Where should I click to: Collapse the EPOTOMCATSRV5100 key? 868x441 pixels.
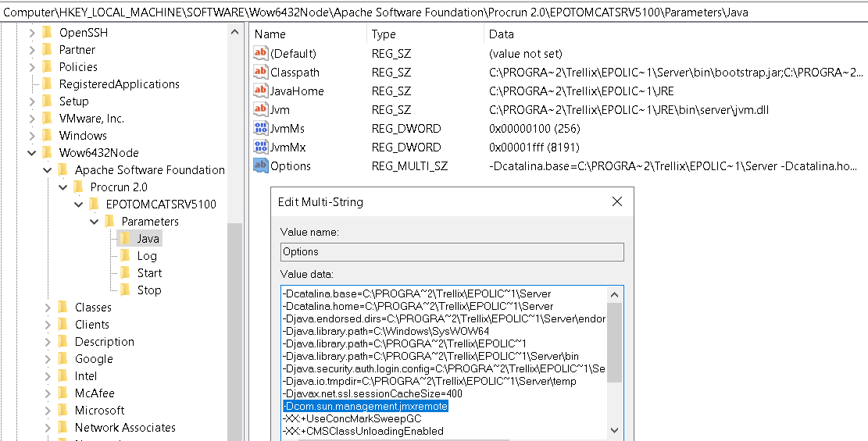tap(79, 204)
